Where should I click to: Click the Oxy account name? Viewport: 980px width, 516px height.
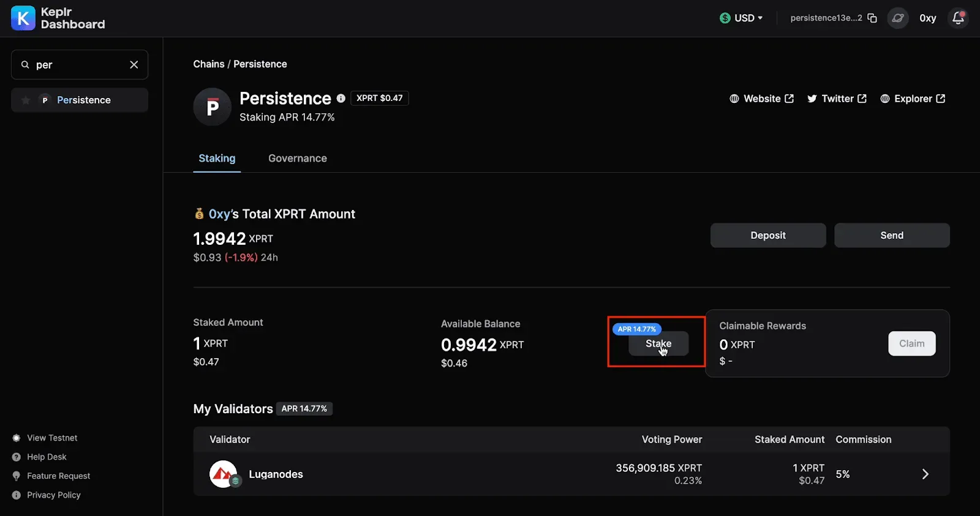click(x=928, y=18)
